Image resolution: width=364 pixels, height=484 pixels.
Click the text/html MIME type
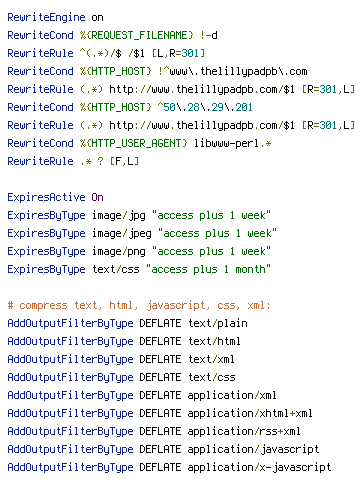214,341
